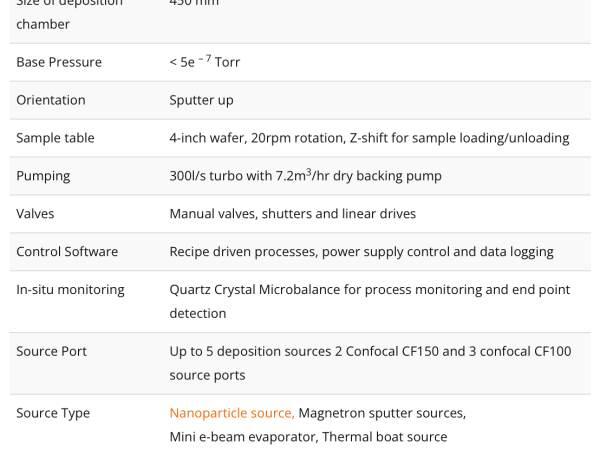Click the 300l/s turbo pump description
This screenshot has width=600, height=450.
[x=305, y=175]
